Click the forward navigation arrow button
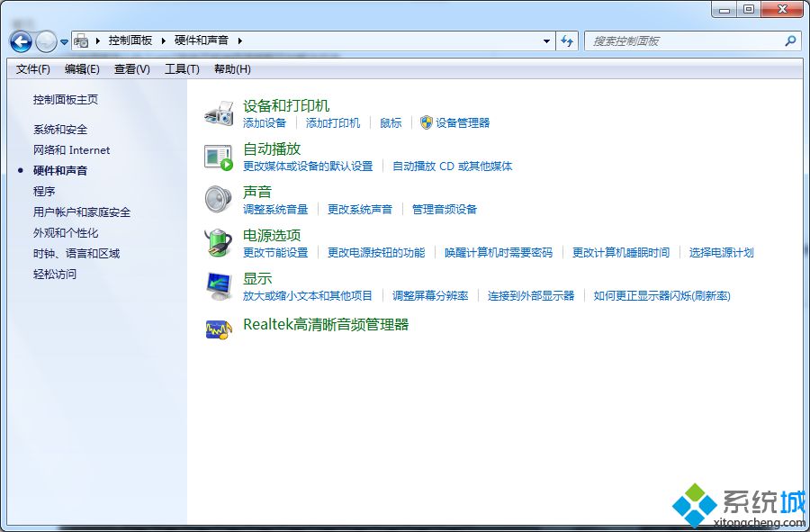The image size is (810, 532). pyautogui.click(x=46, y=41)
